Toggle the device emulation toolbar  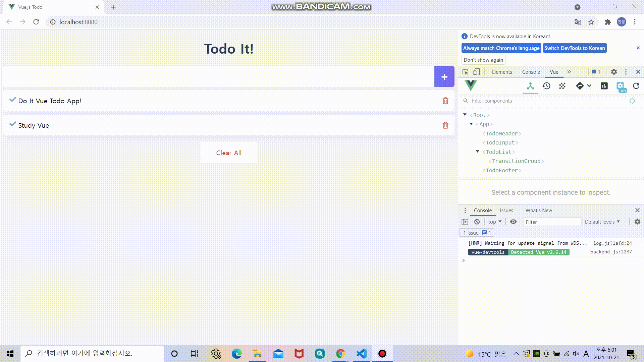pyautogui.click(x=477, y=72)
